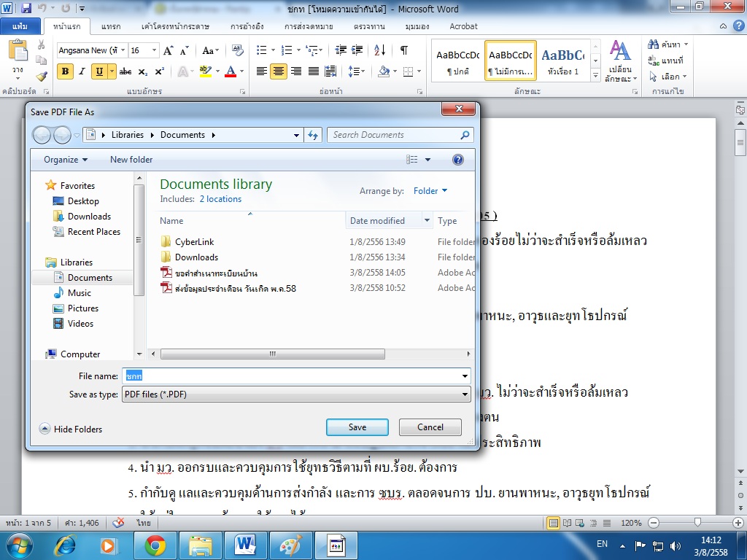This screenshot has width=747, height=560.
Task: Toggle center paragraph alignment
Action: 279,71
